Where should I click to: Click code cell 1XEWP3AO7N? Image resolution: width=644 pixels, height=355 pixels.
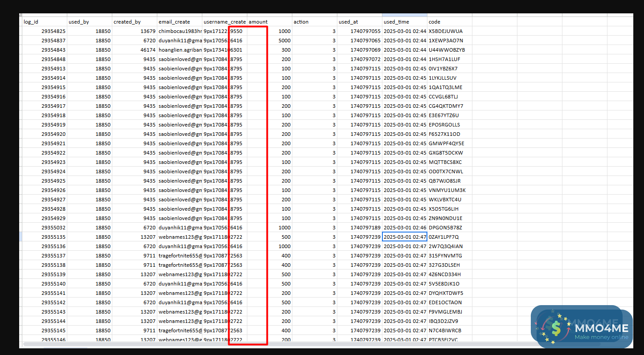[450, 41]
